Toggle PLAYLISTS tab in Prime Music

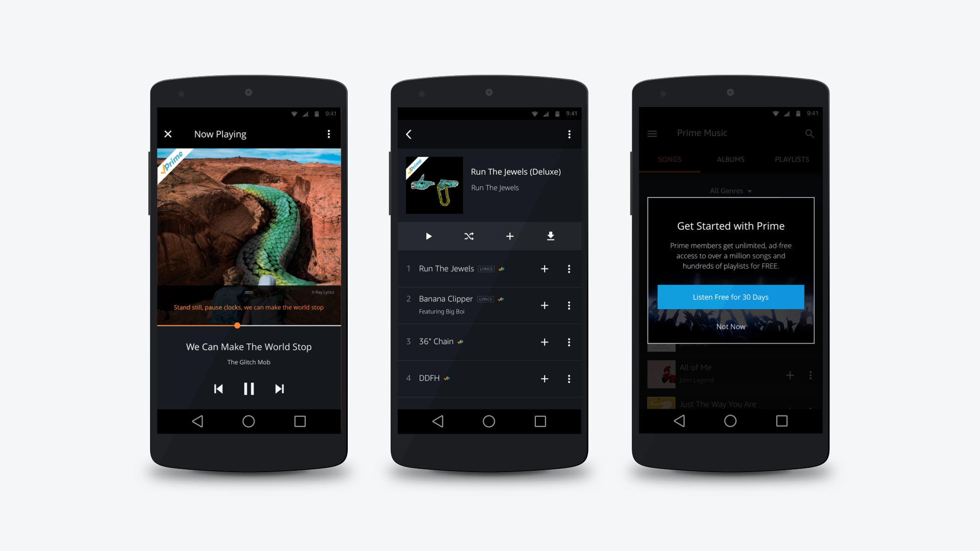(791, 160)
